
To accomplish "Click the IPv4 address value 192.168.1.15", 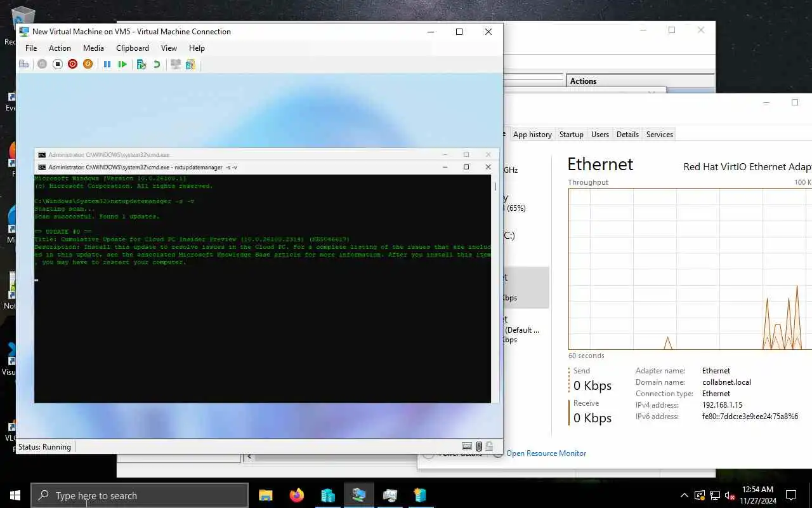I will 722,405.
